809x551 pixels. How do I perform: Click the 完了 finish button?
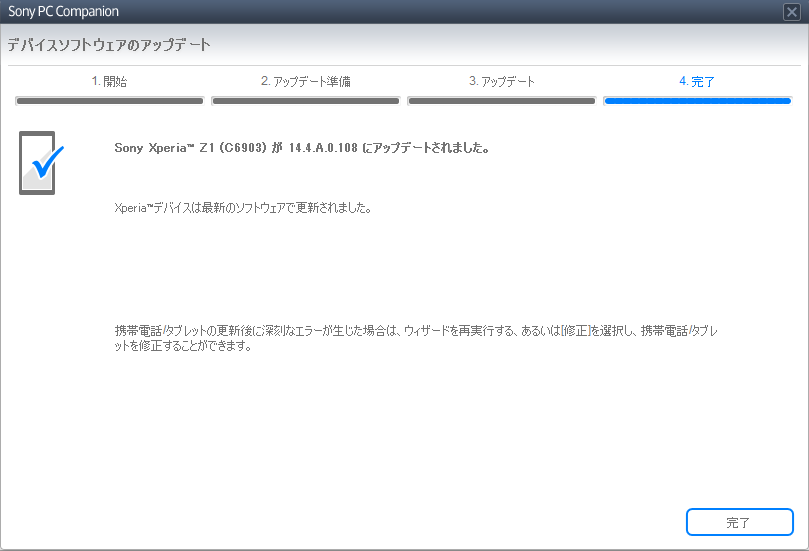click(739, 522)
